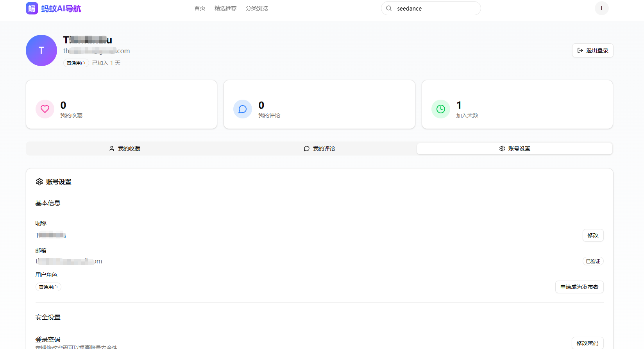Viewport: 644px width, 349px height.
Task: Click the pink heart favorites icon
Action: pos(45,109)
